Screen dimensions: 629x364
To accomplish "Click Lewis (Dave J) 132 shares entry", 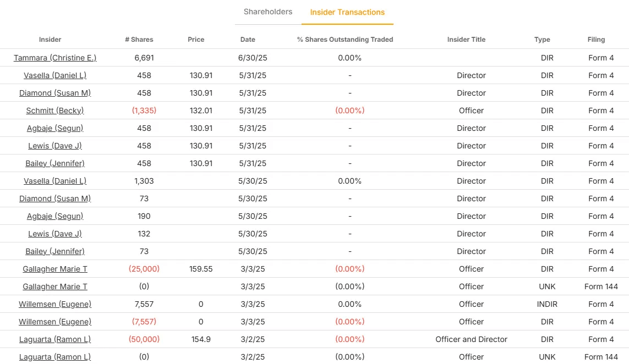I will pyautogui.click(x=55, y=234).
